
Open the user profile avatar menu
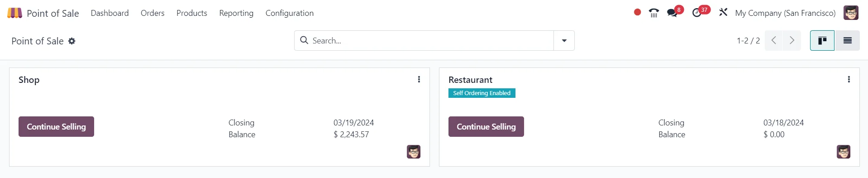coord(851,13)
